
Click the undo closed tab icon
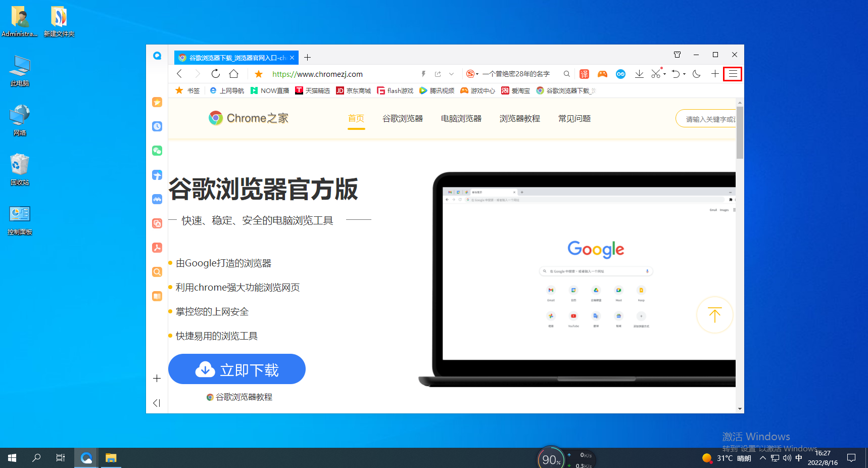pyautogui.click(x=676, y=74)
